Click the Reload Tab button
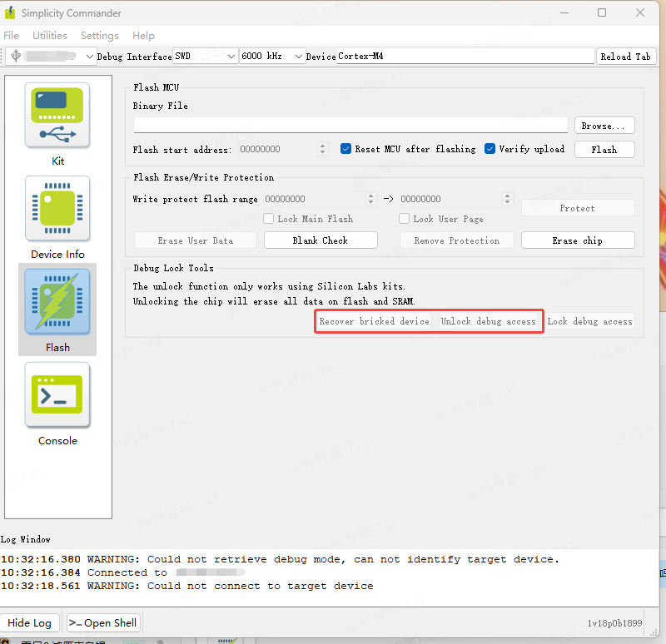666x644 pixels. pos(626,57)
